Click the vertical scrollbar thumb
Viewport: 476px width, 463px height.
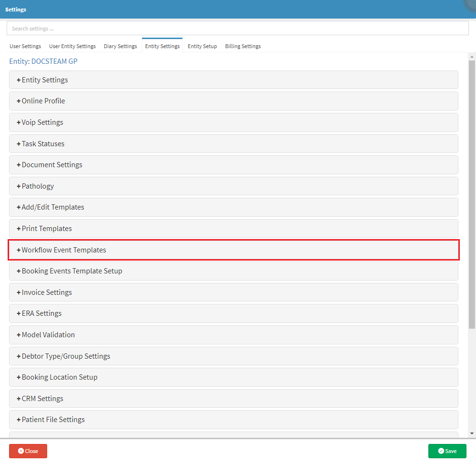(472, 194)
